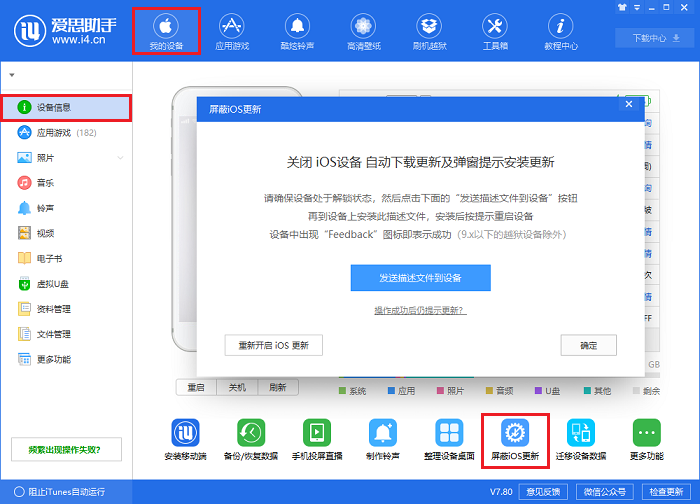
Task: Click the 其他 teal legend swatch
Action: 588,391
